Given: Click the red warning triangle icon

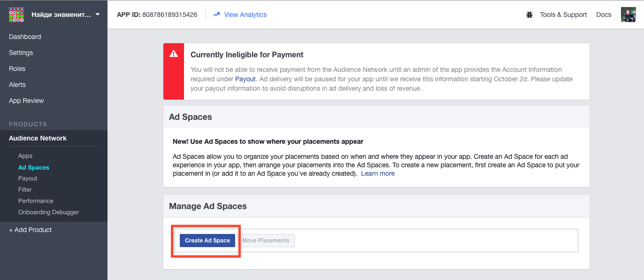Looking at the screenshot, I should point(174,54).
